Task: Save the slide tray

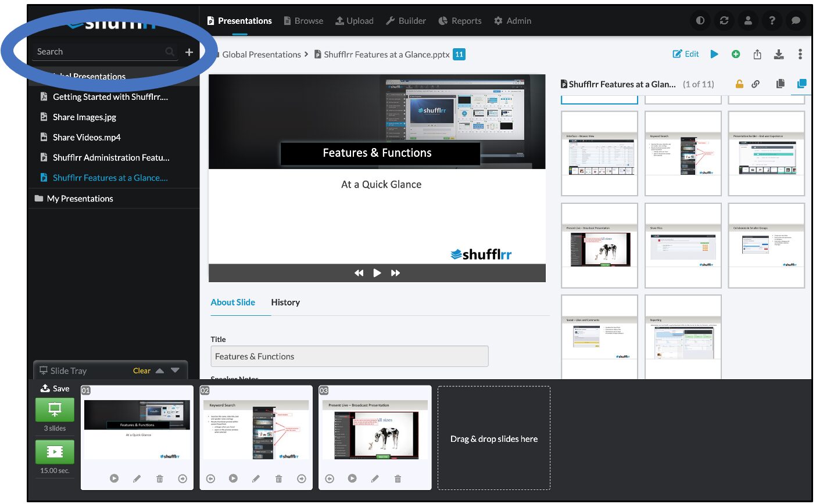Action: 55,388
